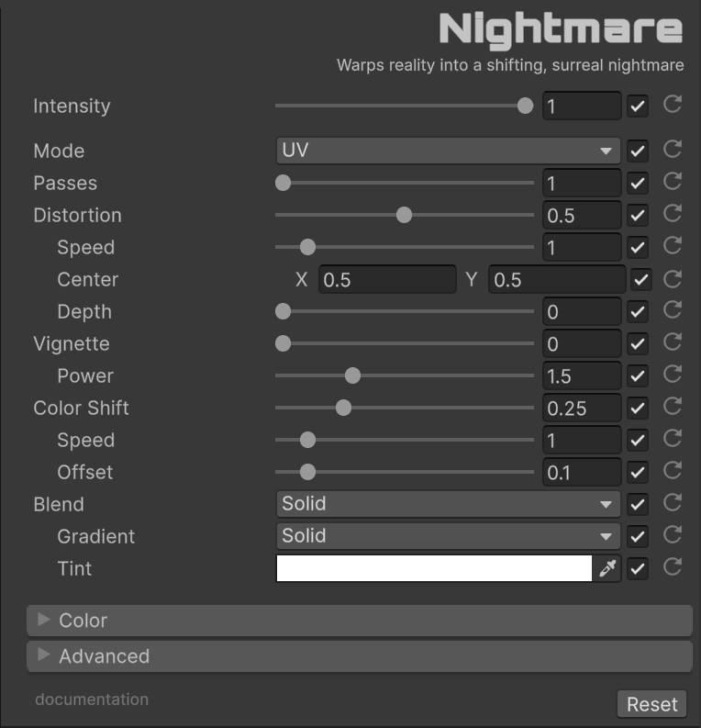Click the Intensity value field
The height and width of the screenshot is (728, 701).
click(x=582, y=106)
